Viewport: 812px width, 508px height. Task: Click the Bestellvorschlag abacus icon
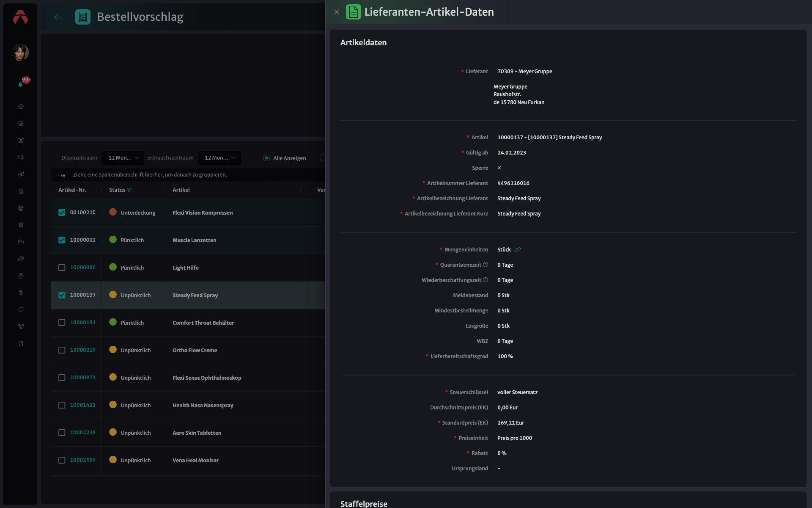pyautogui.click(x=83, y=17)
